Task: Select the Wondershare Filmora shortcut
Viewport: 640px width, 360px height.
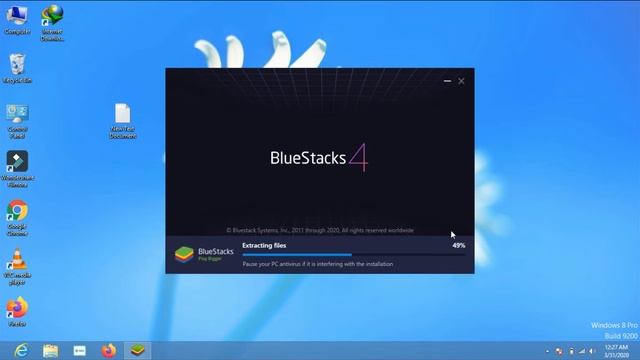Action: coord(17,169)
